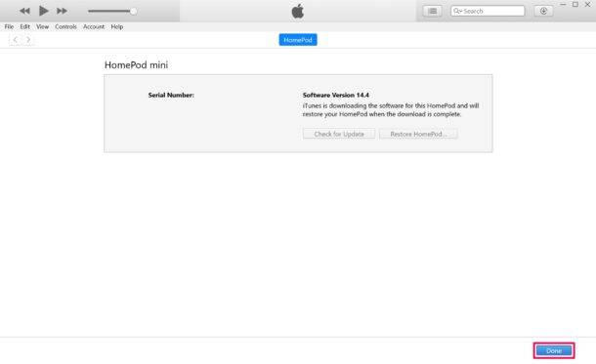This screenshot has width=596, height=364.
Task: Start playback with the play button
Action: coord(43,11)
